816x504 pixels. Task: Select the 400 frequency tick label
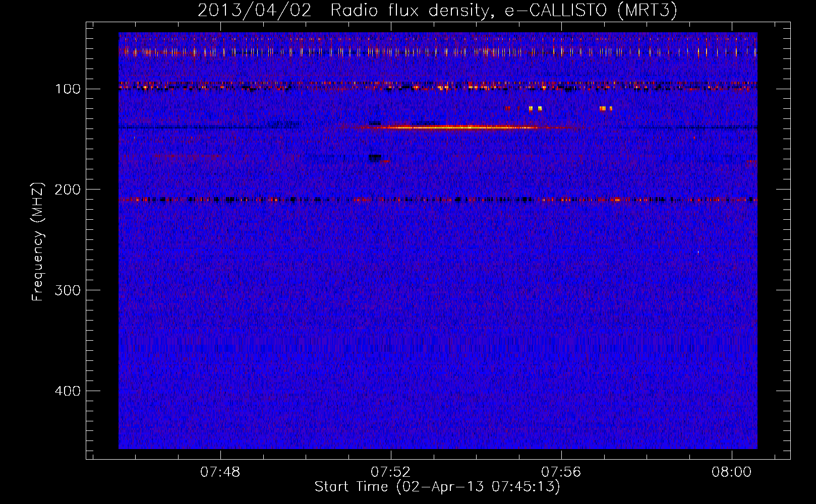[x=68, y=391]
